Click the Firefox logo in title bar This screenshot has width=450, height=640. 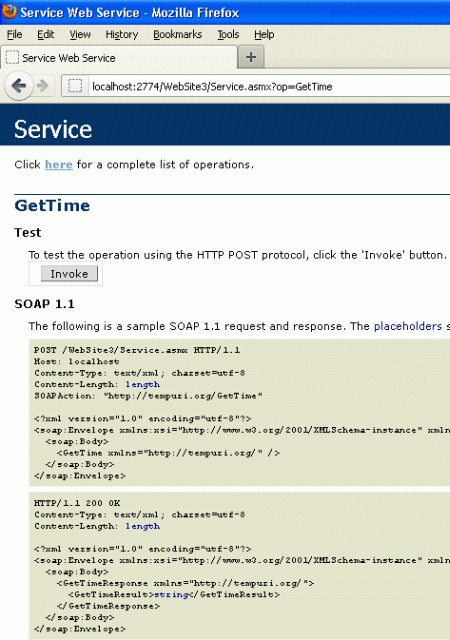(x=9, y=11)
